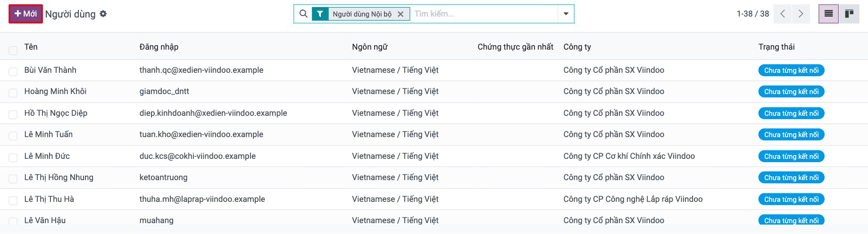Click company cell in Bùi Văn Thành row
Viewport: 868px width, 234px height.
click(614, 70)
